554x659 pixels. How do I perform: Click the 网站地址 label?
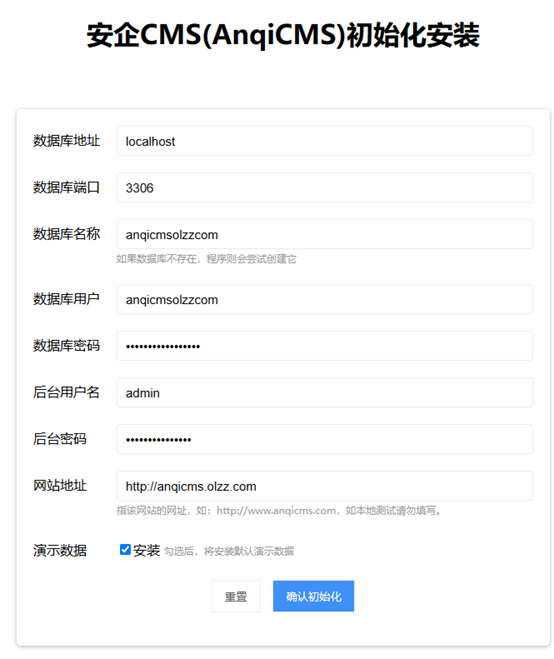click(60, 486)
